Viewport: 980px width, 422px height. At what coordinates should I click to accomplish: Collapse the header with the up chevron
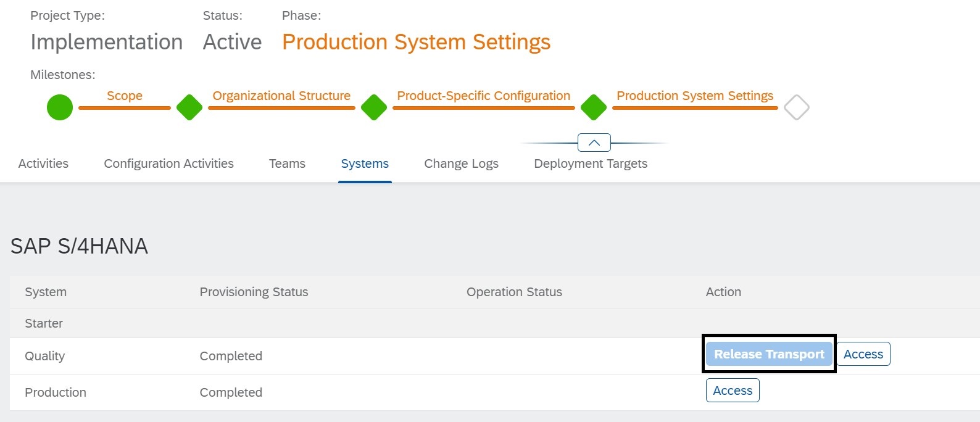[594, 143]
